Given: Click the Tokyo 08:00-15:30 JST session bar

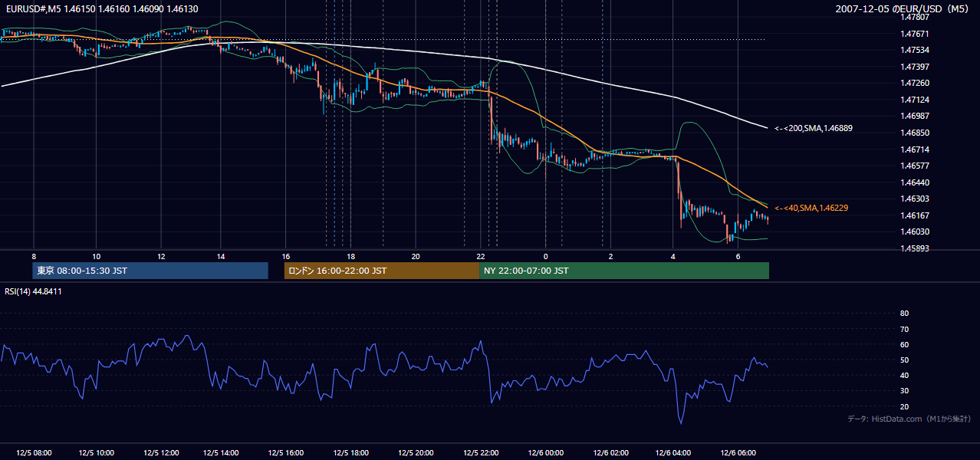Looking at the screenshot, I should (x=150, y=271).
